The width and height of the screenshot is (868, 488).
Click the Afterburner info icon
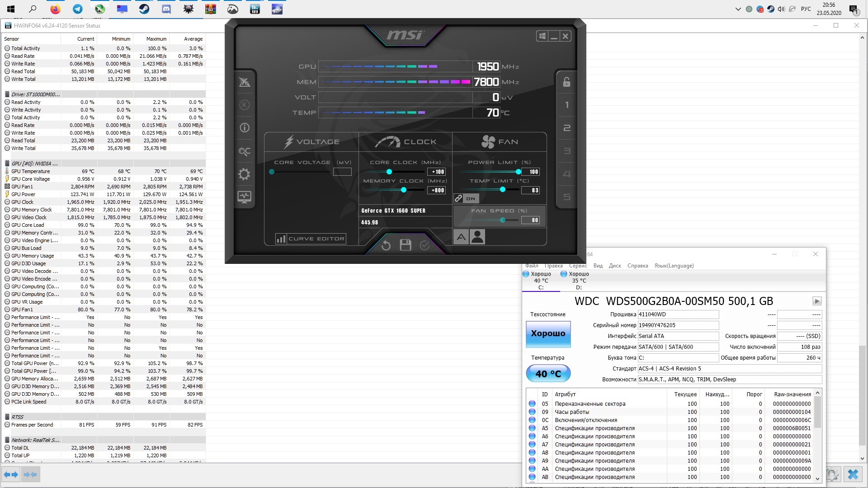(x=244, y=128)
